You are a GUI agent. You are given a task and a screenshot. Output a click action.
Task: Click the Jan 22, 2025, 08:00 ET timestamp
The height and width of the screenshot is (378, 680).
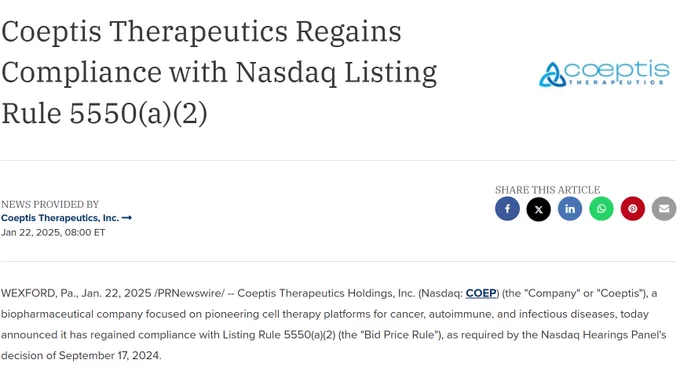[53, 232]
